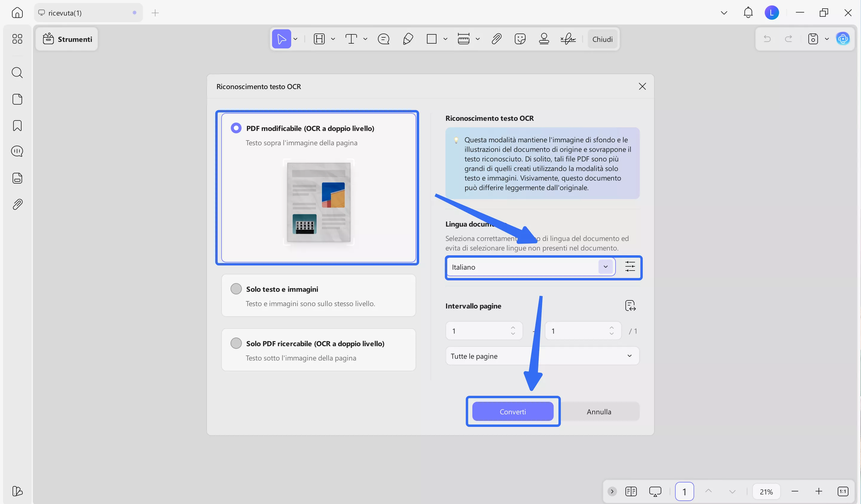
Task: Open language settings sliders icon
Action: (x=630, y=267)
